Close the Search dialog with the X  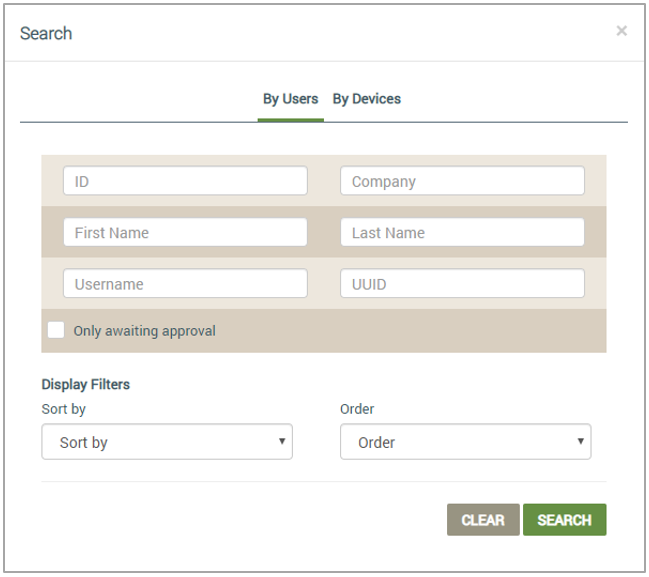tap(621, 31)
